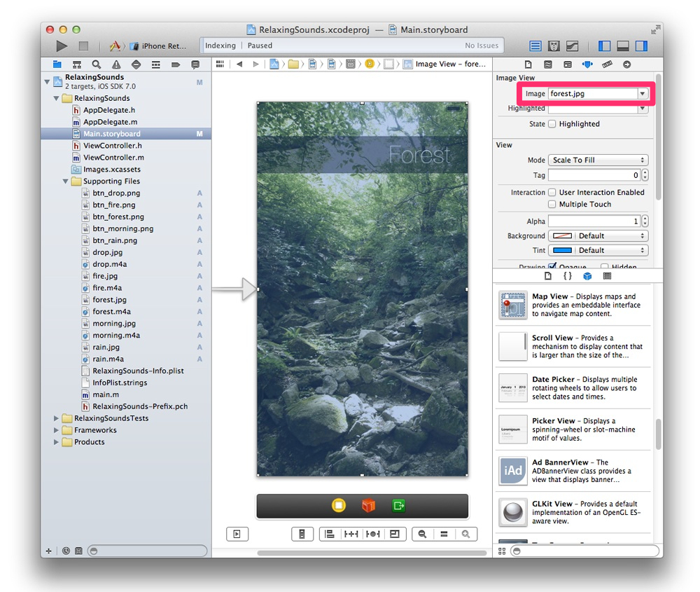Select the Date Picker library item
This screenshot has width=700, height=592.
(x=573, y=388)
